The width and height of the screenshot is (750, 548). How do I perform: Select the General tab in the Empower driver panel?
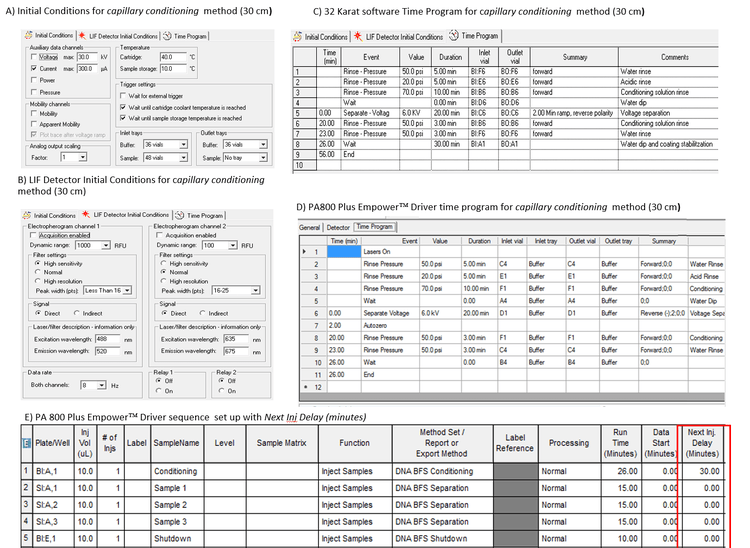[x=310, y=227]
